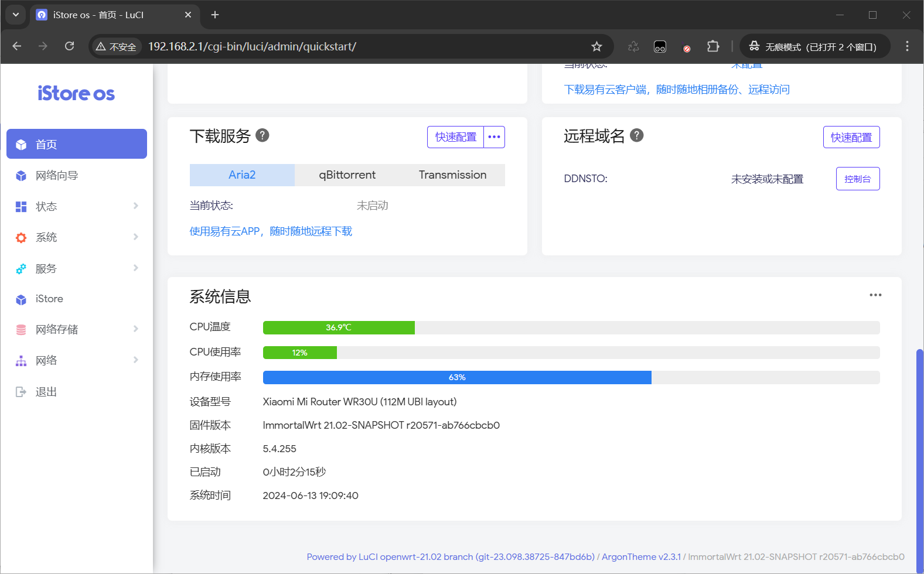
Task: Open Chrome three-dot menu
Action: (x=907, y=46)
